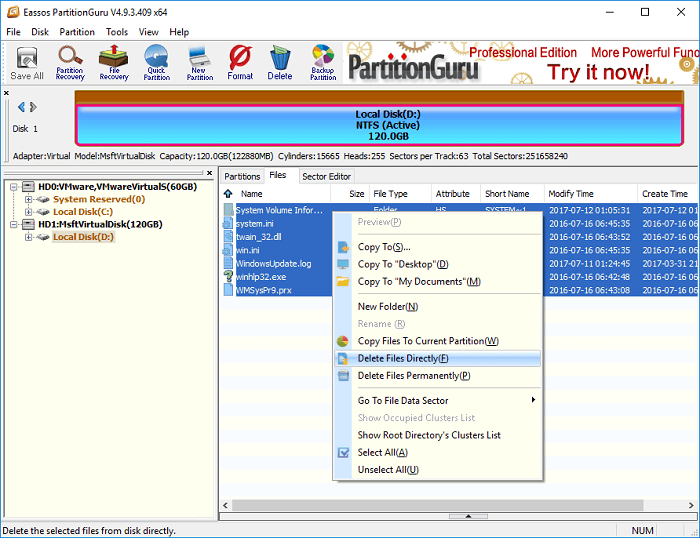The width and height of the screenshot is (700, 538).
Task: Expand the System Reserved(0) partition node
Action: pos(29,199)
